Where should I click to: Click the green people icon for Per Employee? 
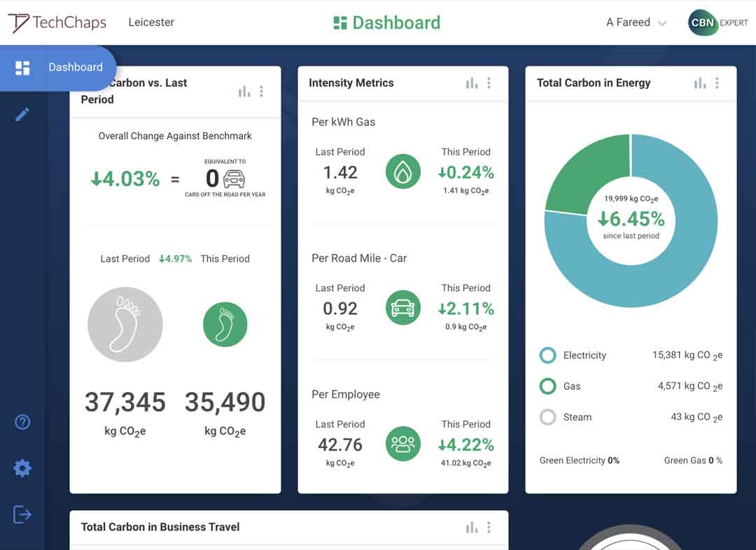click(403, 444)
